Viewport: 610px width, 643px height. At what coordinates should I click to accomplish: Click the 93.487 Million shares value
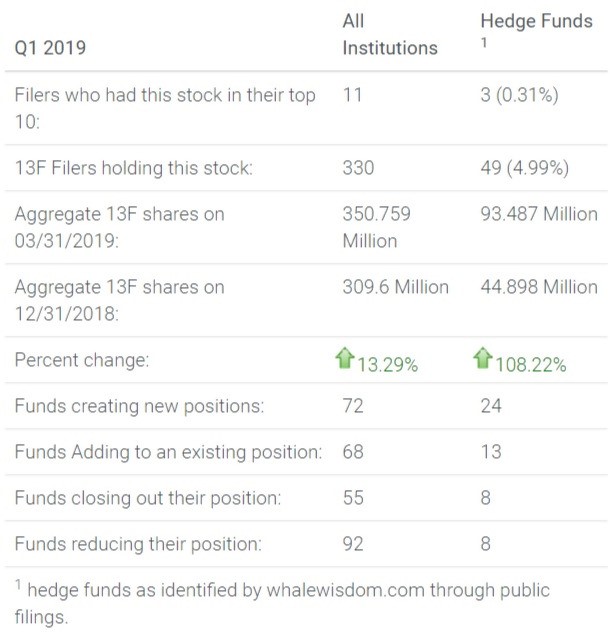point(538,214)
